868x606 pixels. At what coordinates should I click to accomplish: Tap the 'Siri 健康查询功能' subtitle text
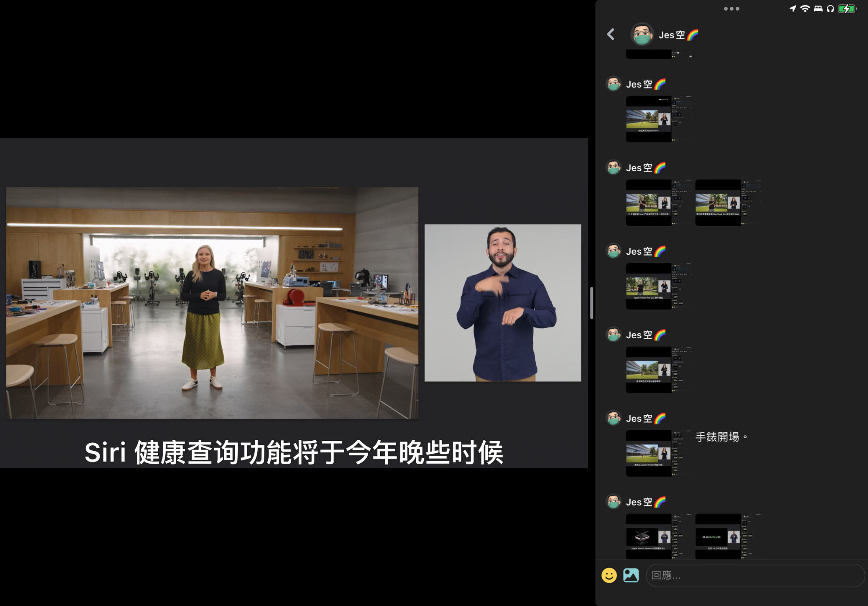click(x=294, y=452)
